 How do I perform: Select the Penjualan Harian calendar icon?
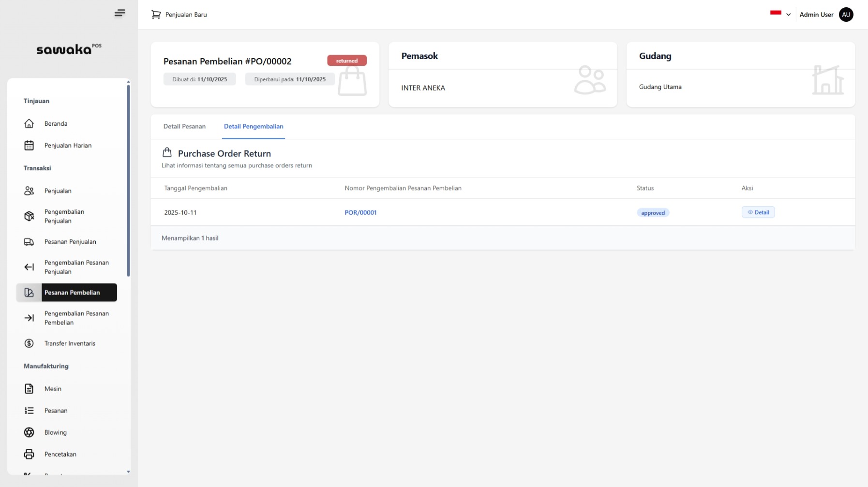coord(29,146)
